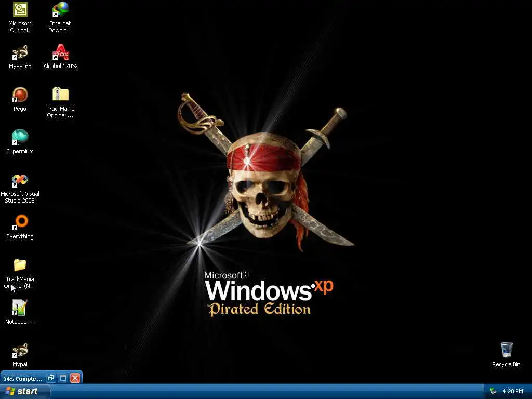Select the Mypal shortcut above the minimized window
532x399 pixels.
(20, 351)
